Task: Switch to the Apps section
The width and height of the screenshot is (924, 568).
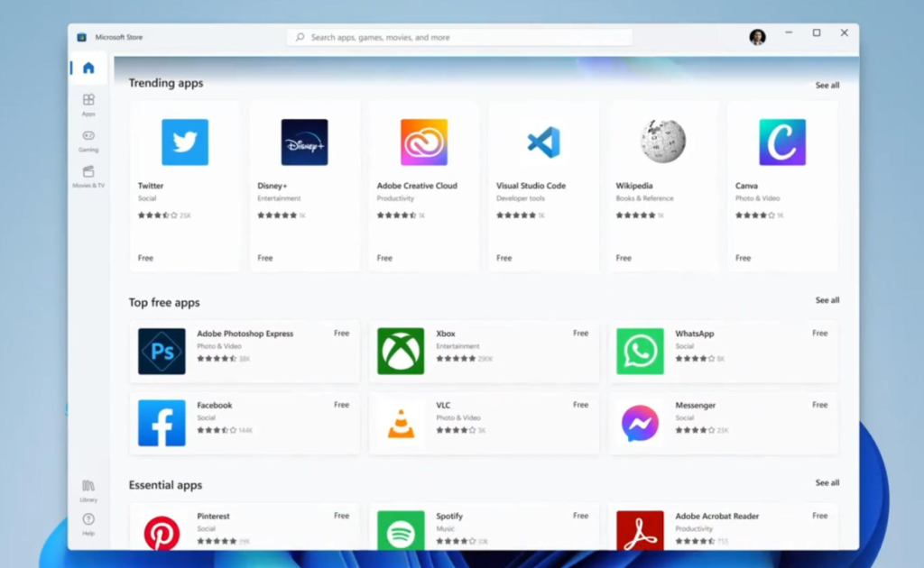Action: 88,105
